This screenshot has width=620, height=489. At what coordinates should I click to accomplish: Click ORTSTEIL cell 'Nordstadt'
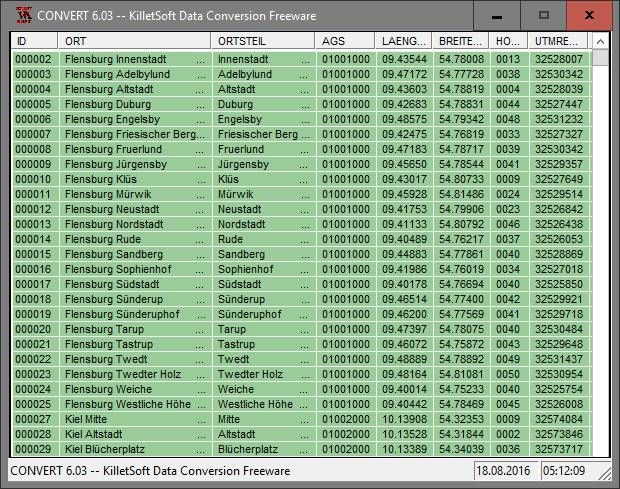pyautogui.click(x=264, y=225)
